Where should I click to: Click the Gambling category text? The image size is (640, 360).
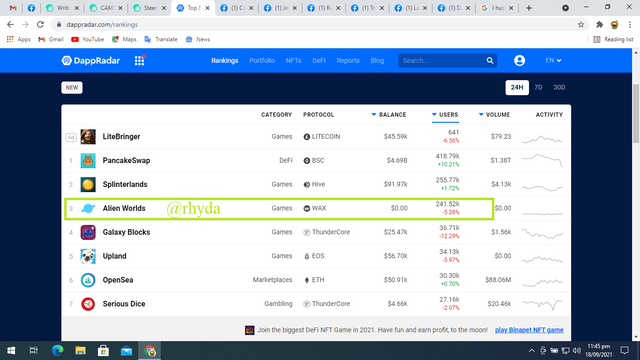[278, 304]
